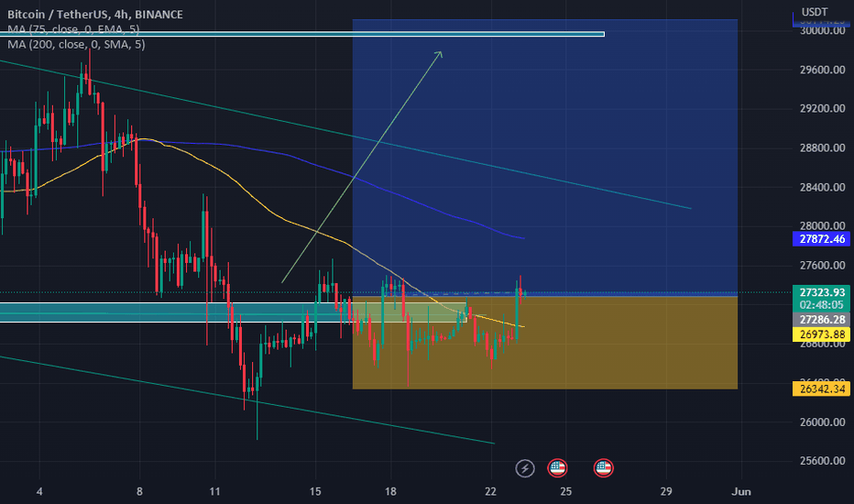Viewport: 854px width, 504px height.
Task: Click the 26973.88 yellow price label
Action: point(822,334)
